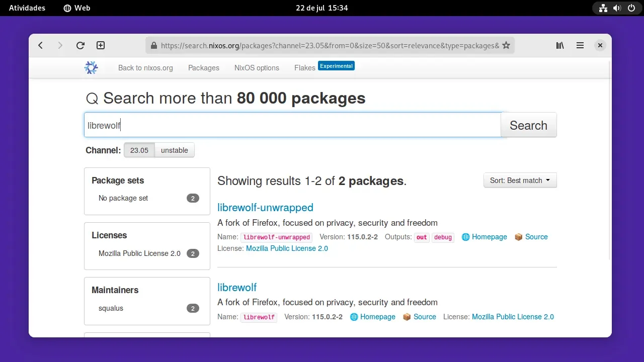Filter by Mozilla Public License 2.0 in Licenses
Viewport: 644px width, 362px height.
[147, 253]
